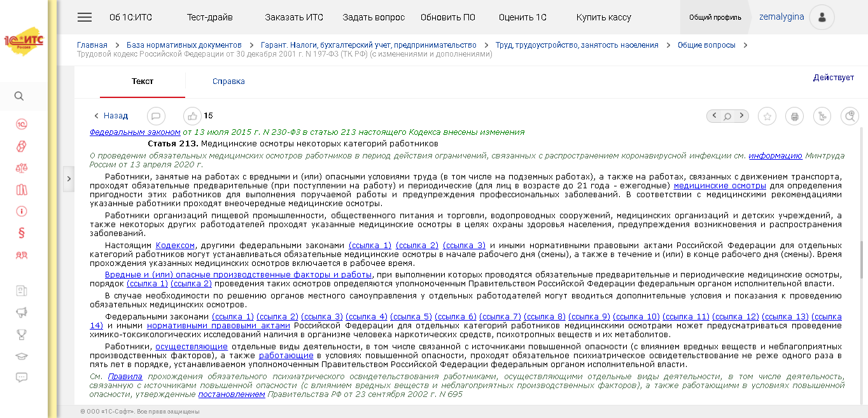
Task: Open the Купить кассу menu item
Action: (603, 17)
